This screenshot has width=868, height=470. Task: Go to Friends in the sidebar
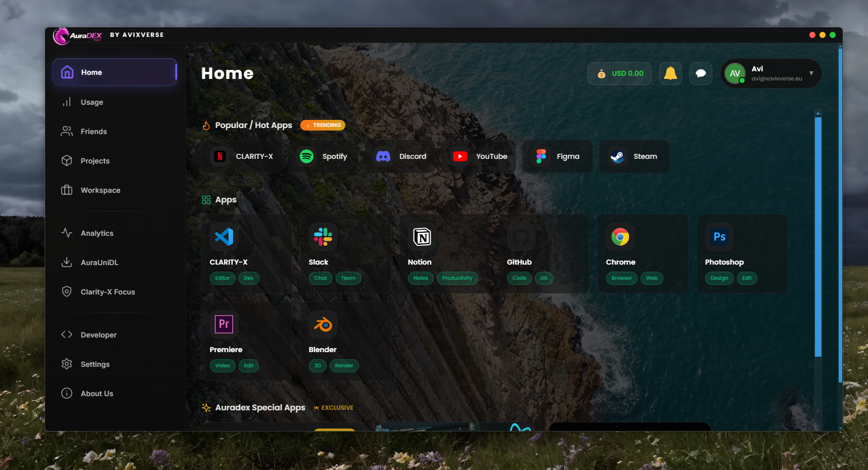point(94,132)
